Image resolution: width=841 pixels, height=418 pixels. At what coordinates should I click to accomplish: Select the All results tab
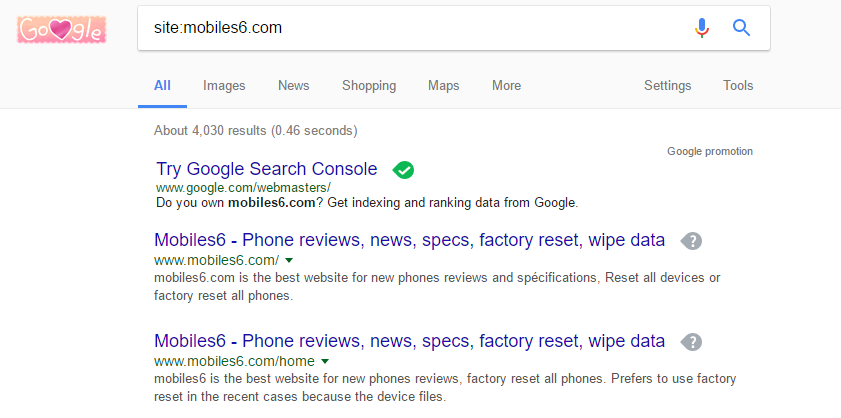coord(162,86)
